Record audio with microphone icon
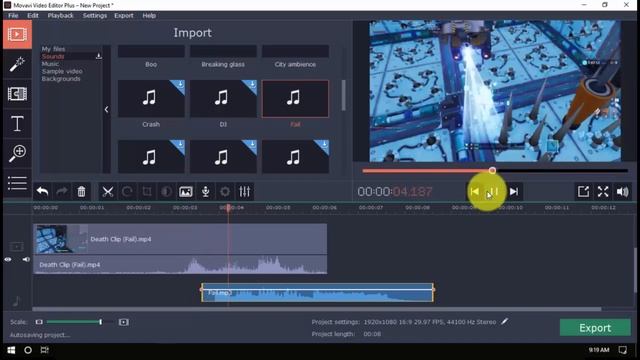Image resolution: width=640 pixels, height=360 pixels. 205,191
